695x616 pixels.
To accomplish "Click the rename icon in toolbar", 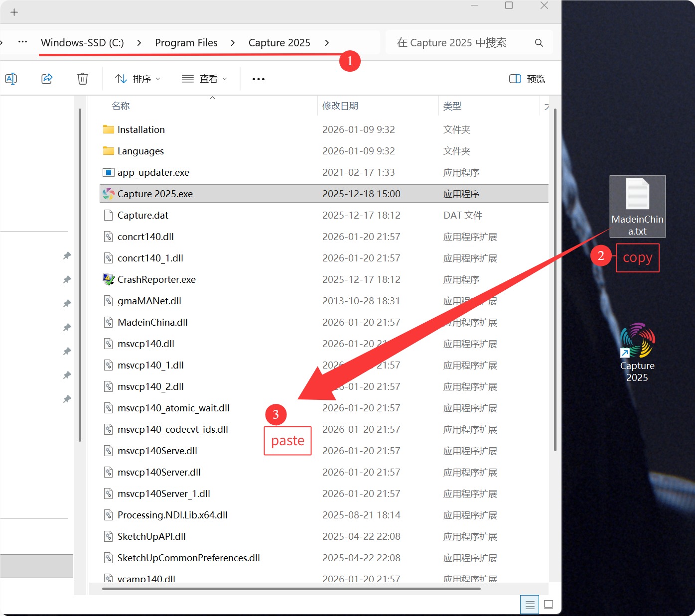I will [11, 79].
